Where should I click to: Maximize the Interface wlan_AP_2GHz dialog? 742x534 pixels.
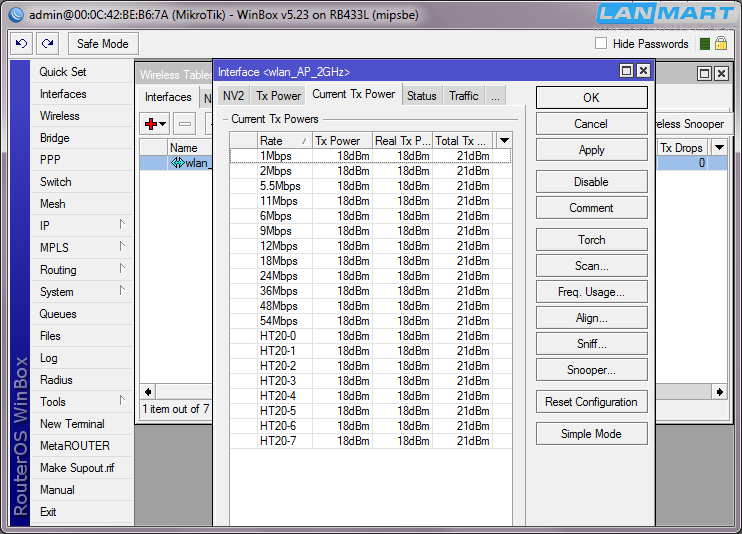[x=627, y=71]
